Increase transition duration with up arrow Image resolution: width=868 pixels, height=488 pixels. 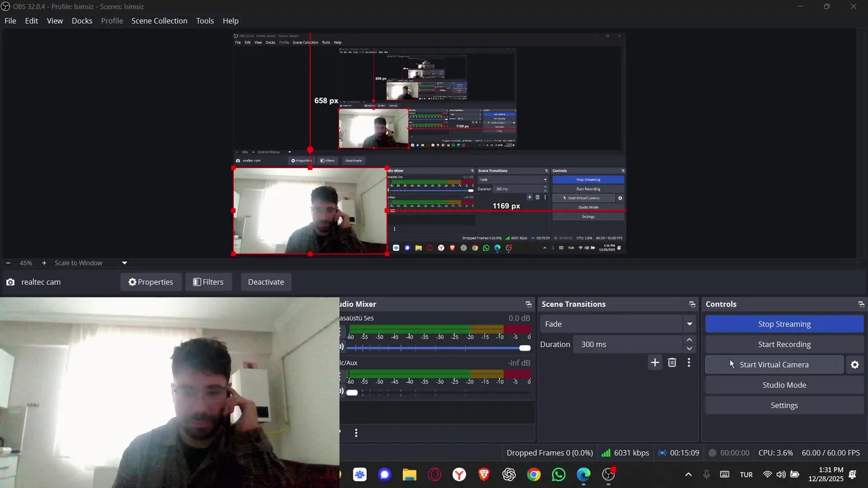click(689, 340)
